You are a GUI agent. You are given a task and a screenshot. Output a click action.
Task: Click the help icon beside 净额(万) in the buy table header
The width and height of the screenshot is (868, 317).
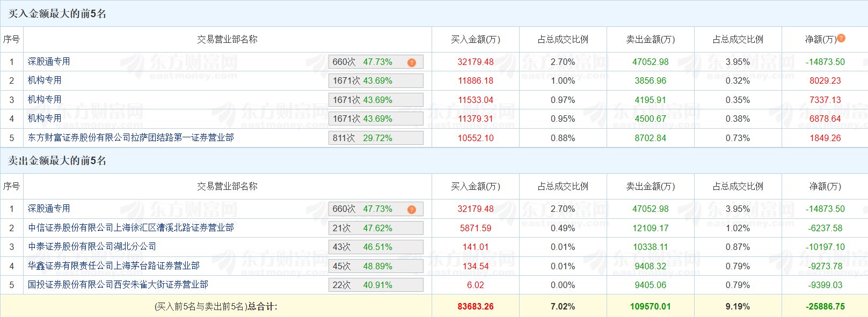841,38
